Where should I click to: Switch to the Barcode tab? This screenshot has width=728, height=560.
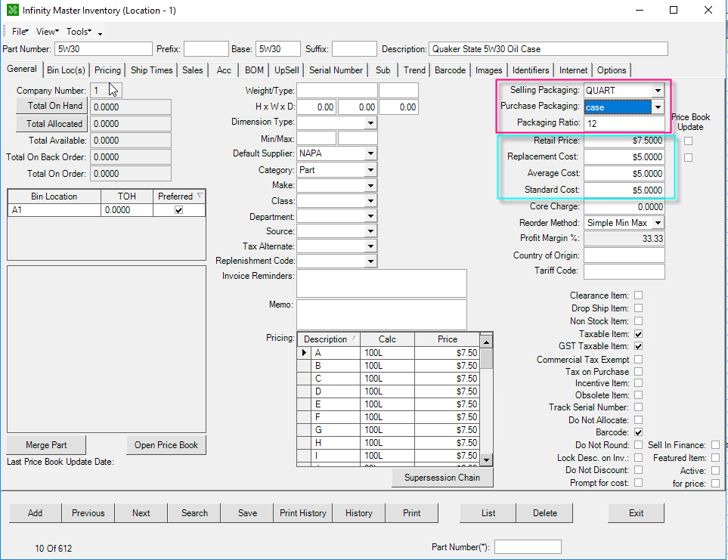pos(450,70)
